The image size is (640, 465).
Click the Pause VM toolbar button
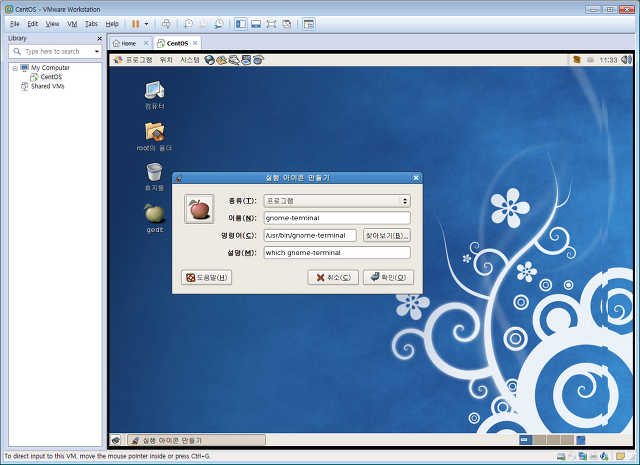click(136, 24)
